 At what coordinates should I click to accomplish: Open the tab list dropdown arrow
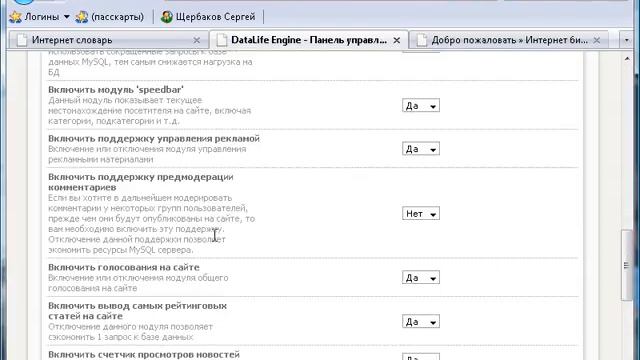[x=627, y=40]
